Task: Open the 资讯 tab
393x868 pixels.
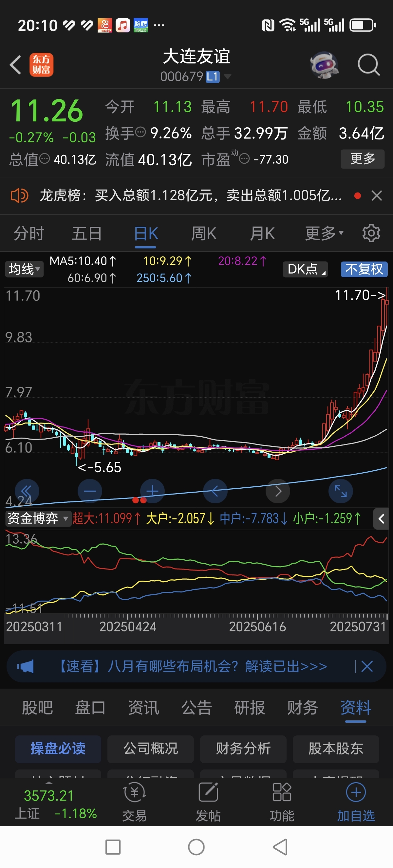Action: coord(143,707)
